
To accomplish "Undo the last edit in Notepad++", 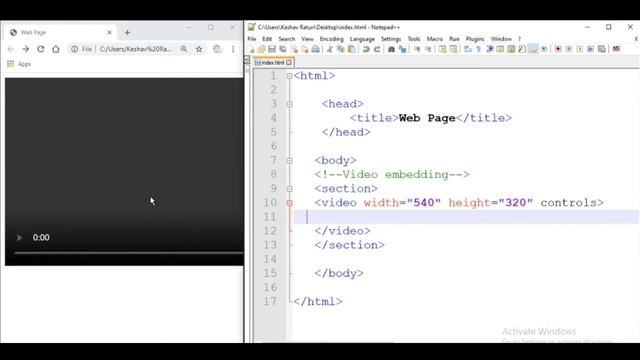I will pos(366,49).
